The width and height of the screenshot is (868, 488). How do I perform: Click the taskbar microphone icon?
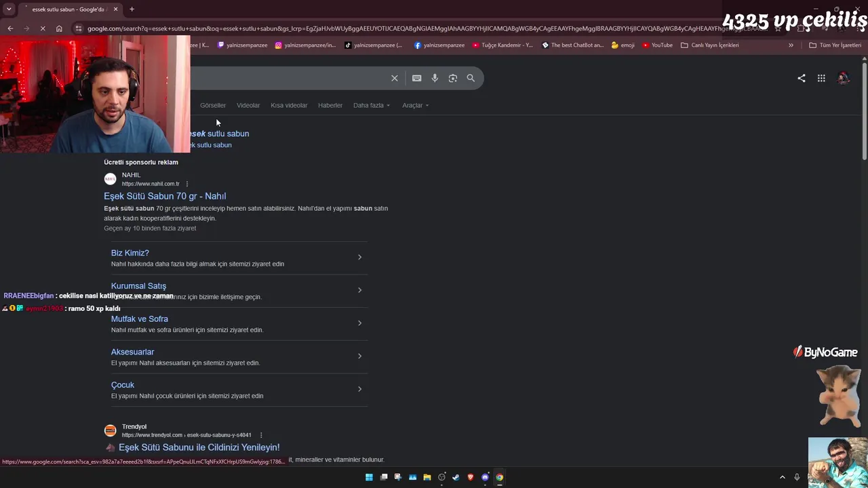coord(797,477)
